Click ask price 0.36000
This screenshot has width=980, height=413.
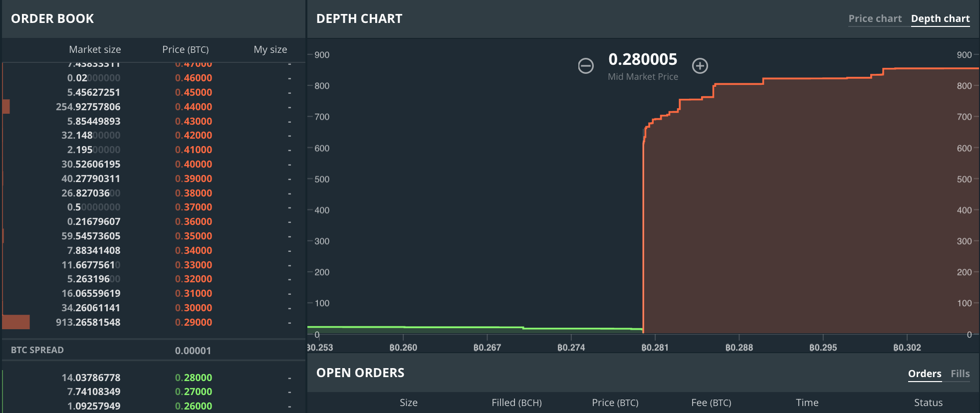pyautogui.click(x=194, y=221)
